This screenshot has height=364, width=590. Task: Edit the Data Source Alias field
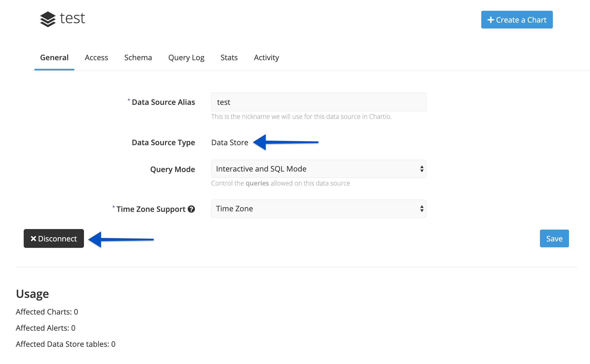[x=319, y=102]
